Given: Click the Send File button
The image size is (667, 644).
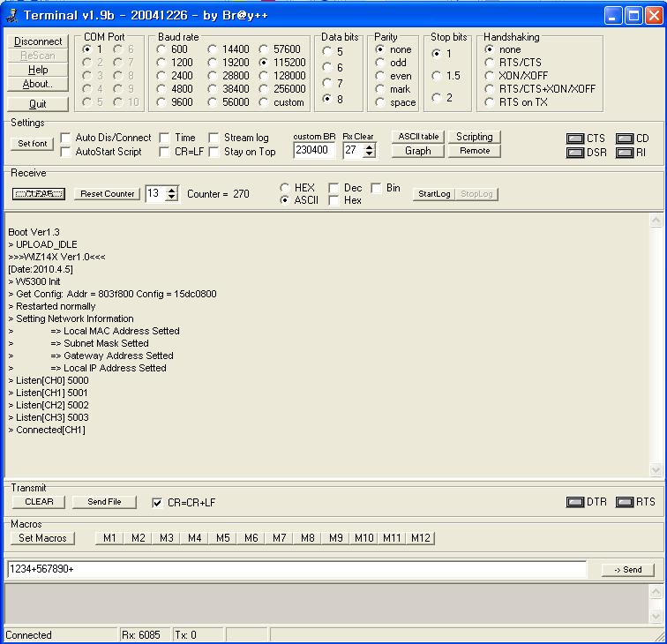Looking at the screenshot, I should tap(104, 502).
